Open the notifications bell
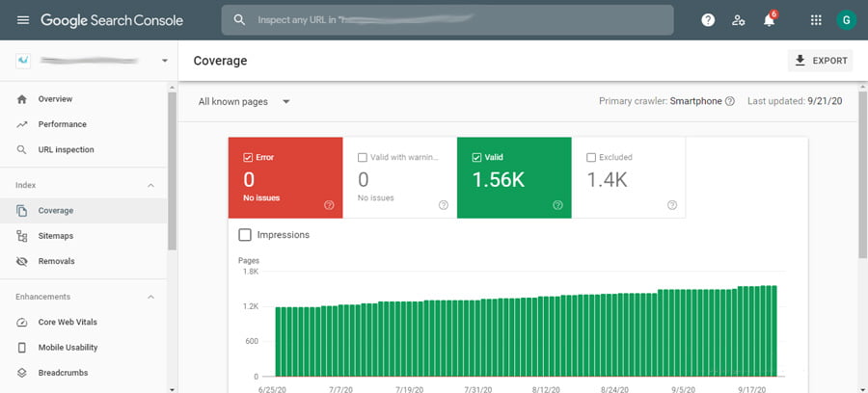 [x=769, y=20]
